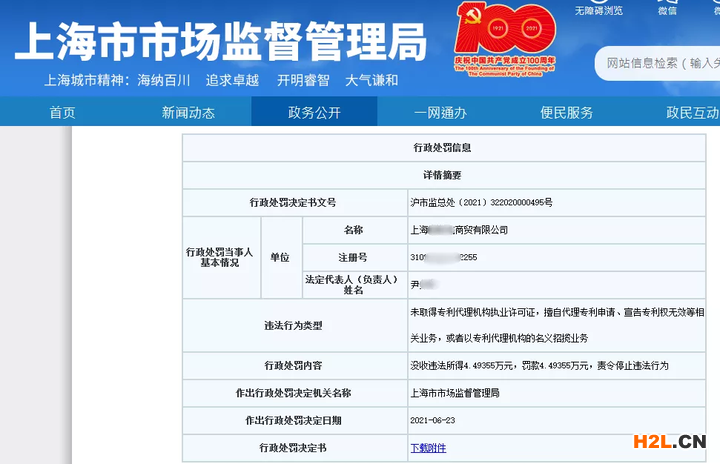Click the penalty document number 沪市监总处 text
This screenshot has height=464, width=720.
(481, 202)
